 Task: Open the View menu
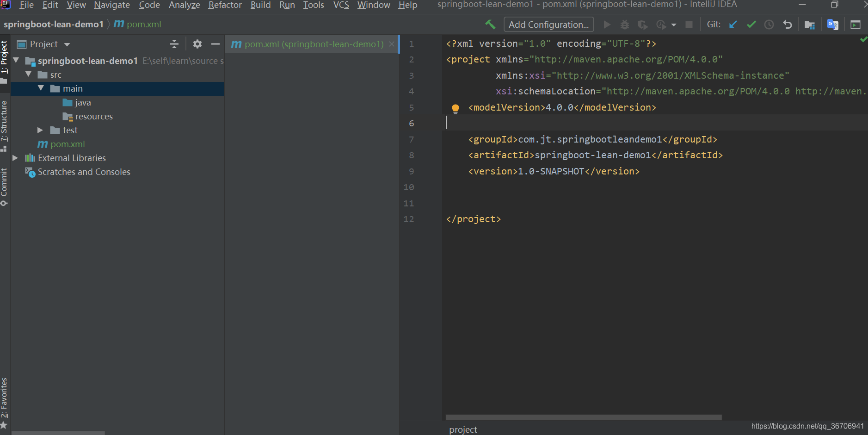pos(76,5)
